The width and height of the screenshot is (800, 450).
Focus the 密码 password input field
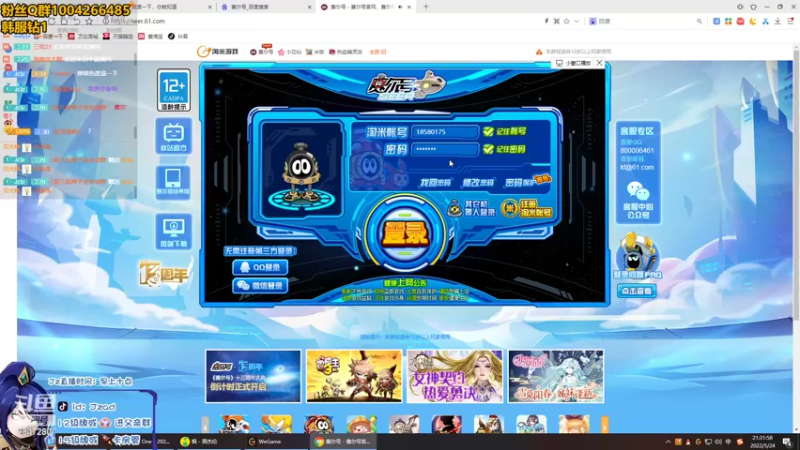point(444,149)
